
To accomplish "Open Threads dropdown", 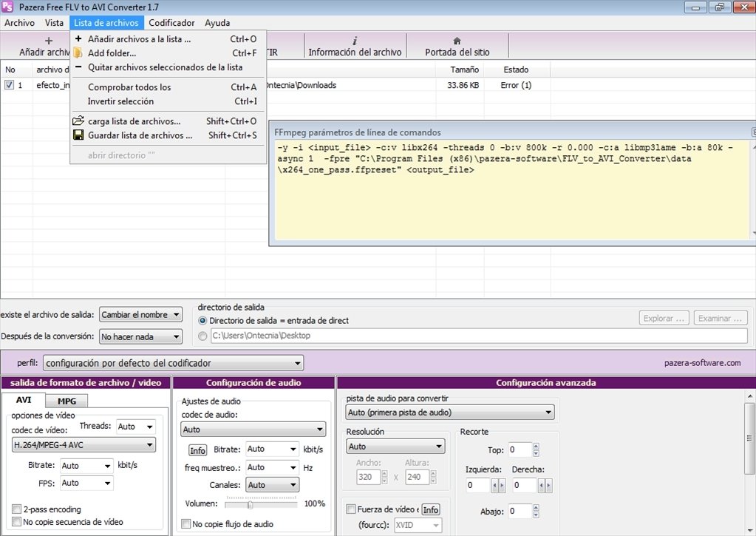I will tap(135, 427).
